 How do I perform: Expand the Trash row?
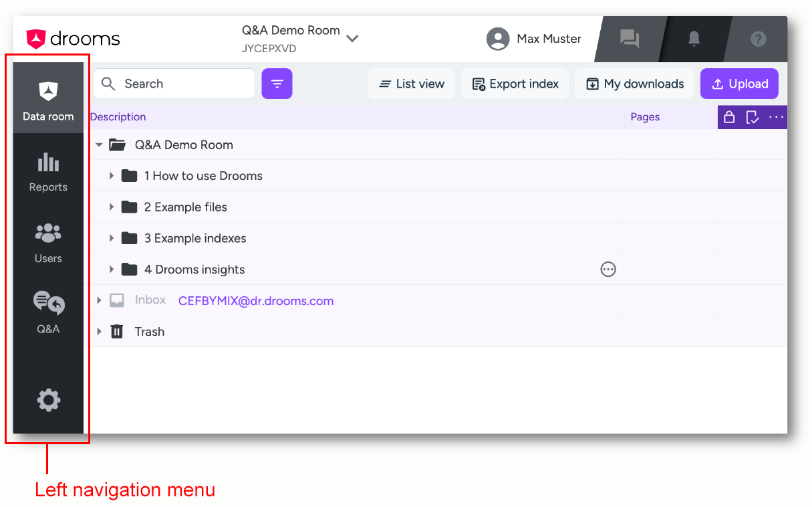(99, 332)
